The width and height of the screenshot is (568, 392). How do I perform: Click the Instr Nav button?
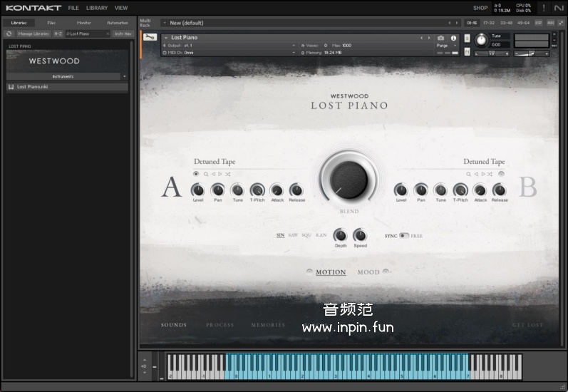(x=123, y=33)
